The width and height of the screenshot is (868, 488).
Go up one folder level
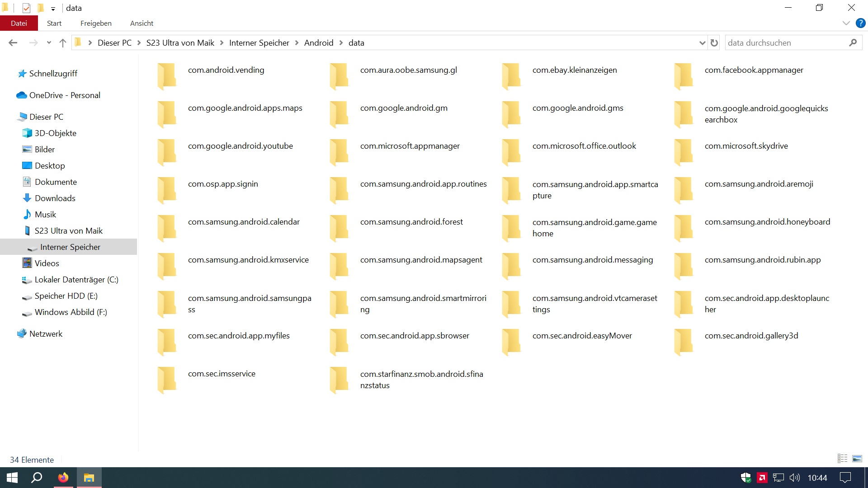click(x=63, y=43)
